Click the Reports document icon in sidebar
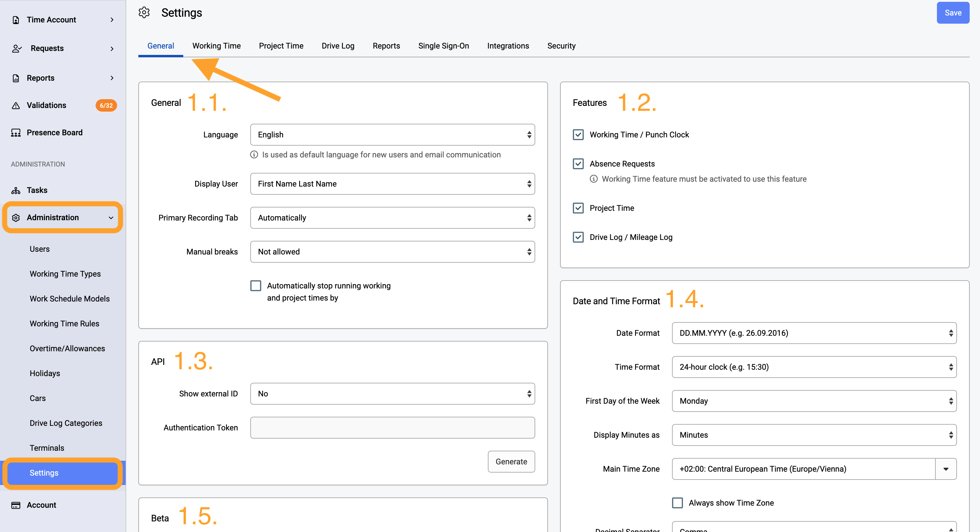This screenshot has height=532, width=980. pyautogui.click(x=16, y=78)
